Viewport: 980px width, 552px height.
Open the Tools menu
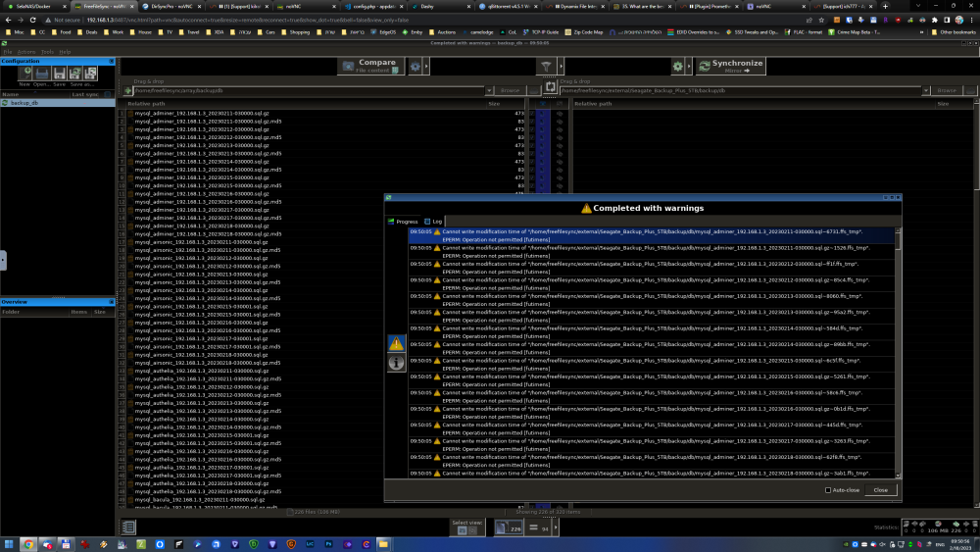point(47,52)
